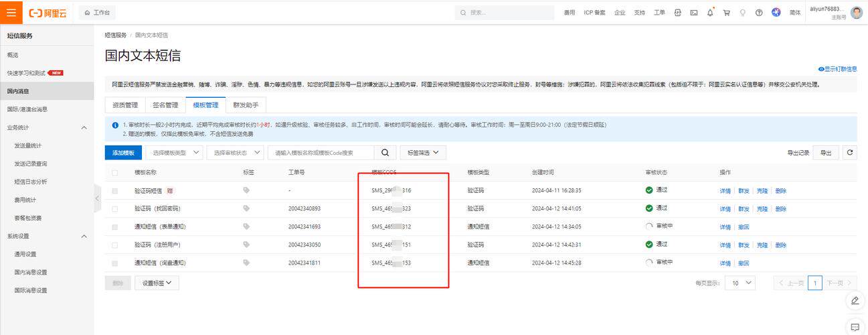Image resolution: width=868 pixels, height=335 pixels.
Task: Check the 验证码（找回密码）row checkbox
Action: (115, 209)
